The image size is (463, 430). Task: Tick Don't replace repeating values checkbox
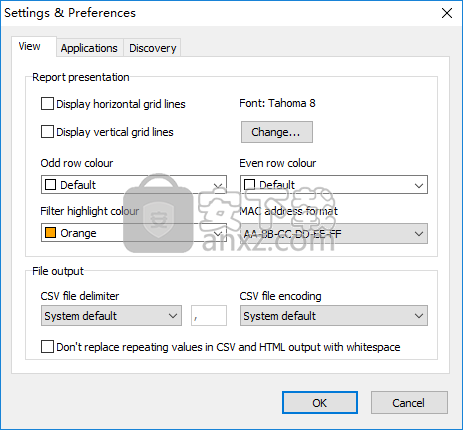click(47, 347)
